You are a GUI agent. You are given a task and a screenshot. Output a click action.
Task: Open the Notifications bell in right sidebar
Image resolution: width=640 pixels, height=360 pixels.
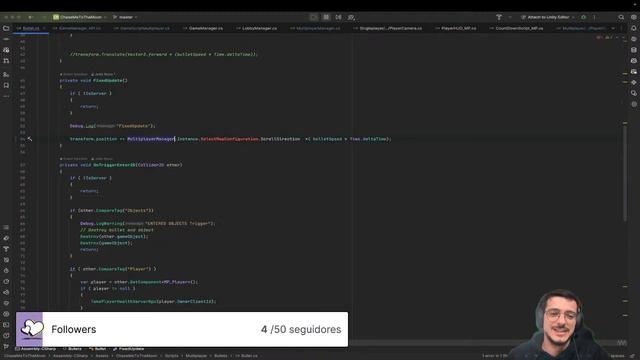tap(634, 28)
